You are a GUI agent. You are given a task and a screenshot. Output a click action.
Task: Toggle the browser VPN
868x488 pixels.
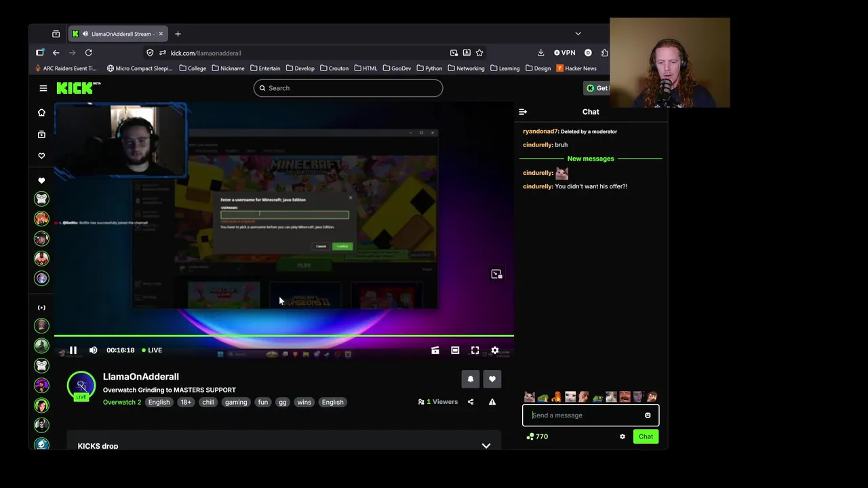pos(564,53)
